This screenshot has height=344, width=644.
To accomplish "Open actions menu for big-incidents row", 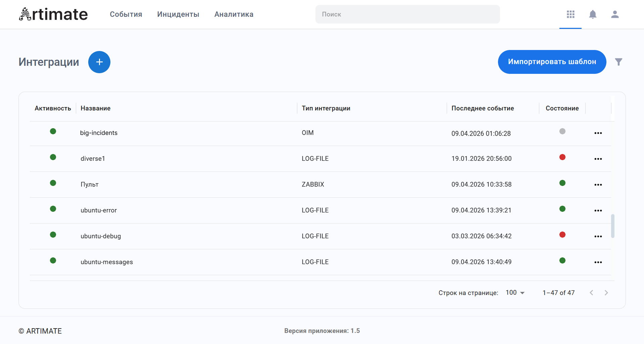I will coord(598,133).
